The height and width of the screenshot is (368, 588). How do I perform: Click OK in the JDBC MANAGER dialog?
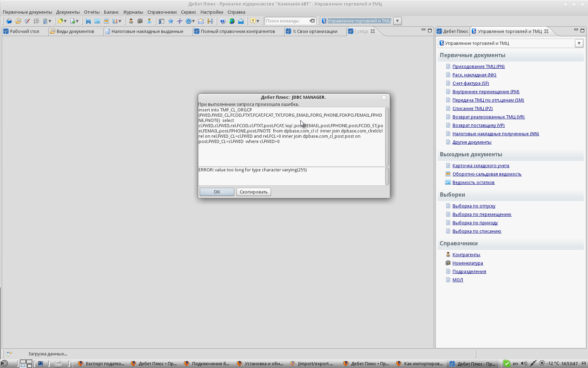(217, 192)
